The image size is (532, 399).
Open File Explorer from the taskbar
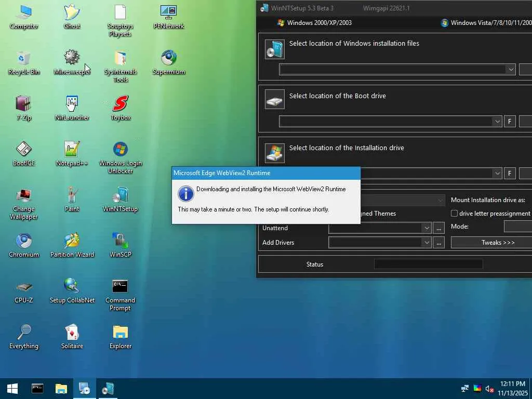pyautogui.click(x=61, y=389)
